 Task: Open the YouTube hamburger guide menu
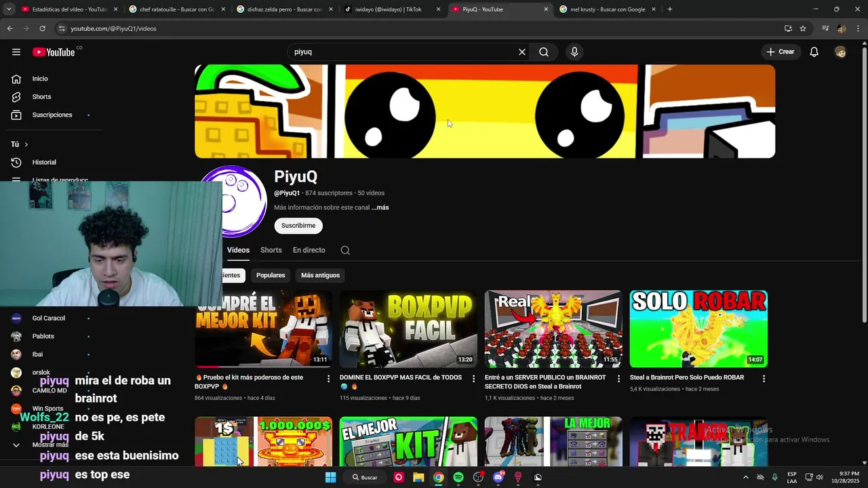click(x=16, y=52)
